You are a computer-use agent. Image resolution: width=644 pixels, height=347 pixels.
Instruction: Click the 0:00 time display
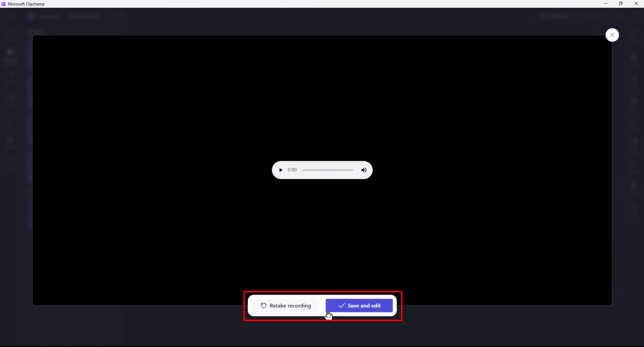click(292, 170)
